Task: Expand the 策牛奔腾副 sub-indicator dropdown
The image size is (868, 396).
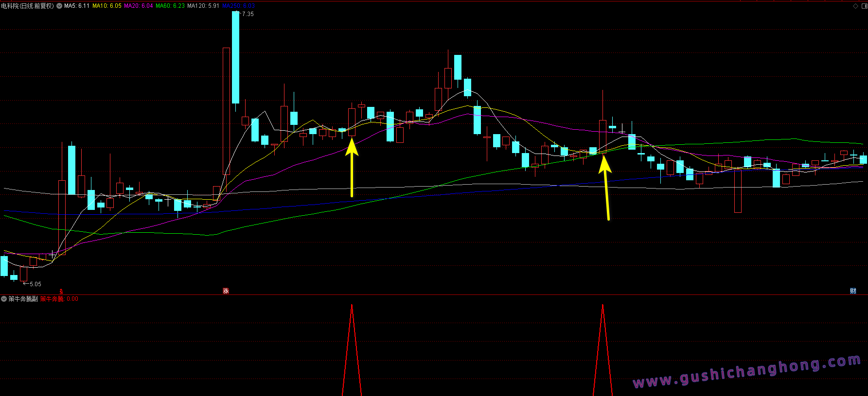Action: [4, 299]
